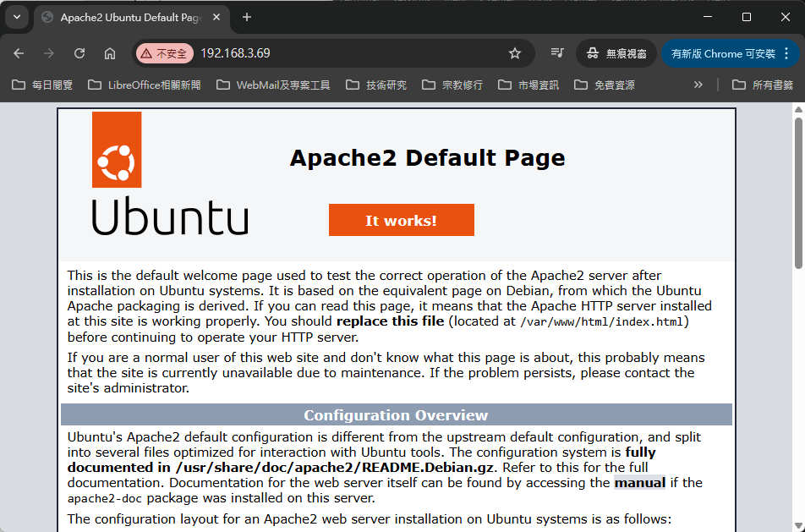Bookmark this page with the star icon
805x532 pixels.
pyautogui.click(x=514, y=53)
